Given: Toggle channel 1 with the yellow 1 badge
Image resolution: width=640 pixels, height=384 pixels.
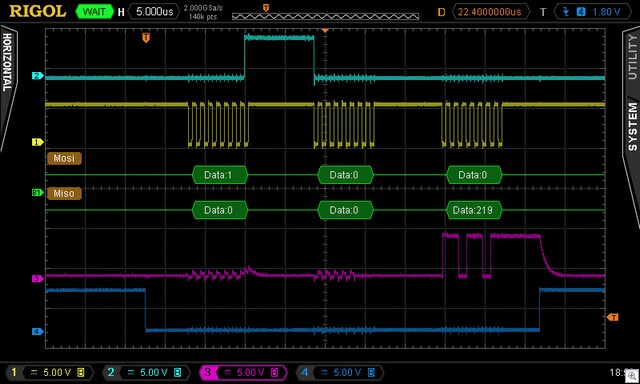Looking at the screenshot, I should (14, 372).
